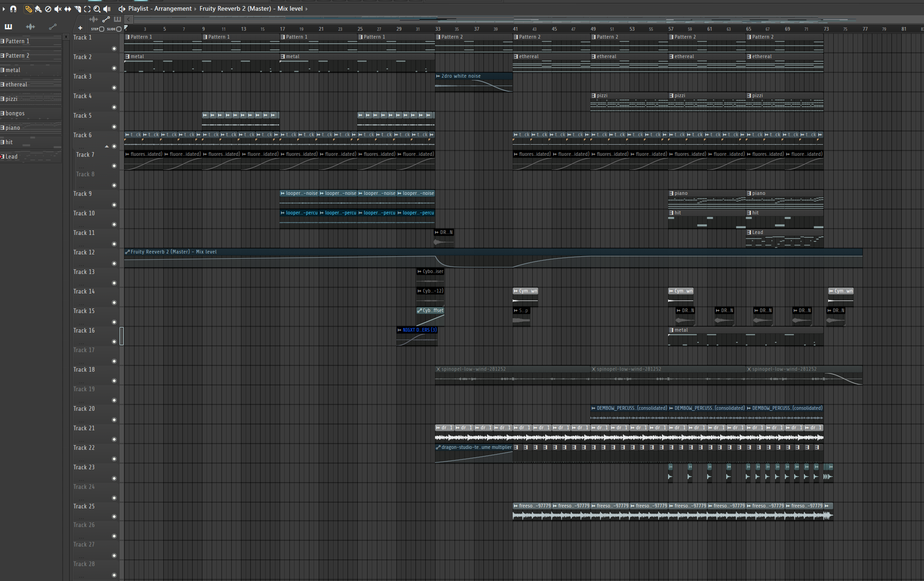924x581 pixels.
Task: Click the 2dro white noise automation clip
Action: pyautogui.click(x=474, y=82)
